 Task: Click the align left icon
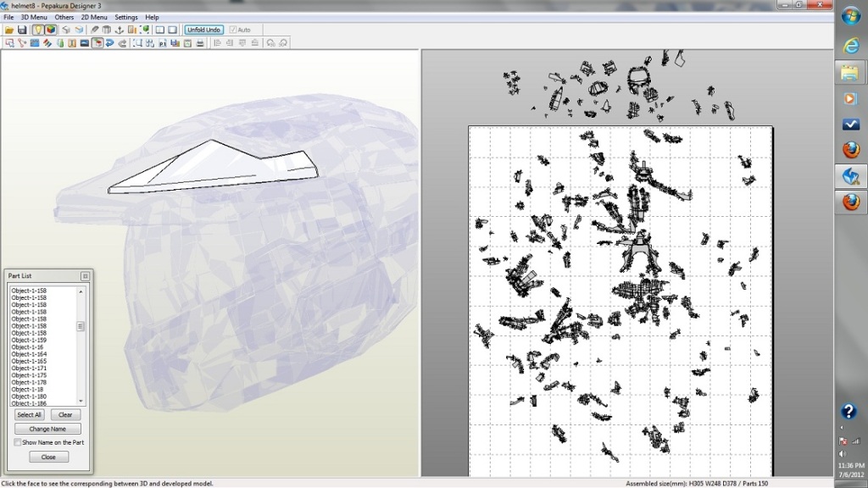[x=218, y=43]
